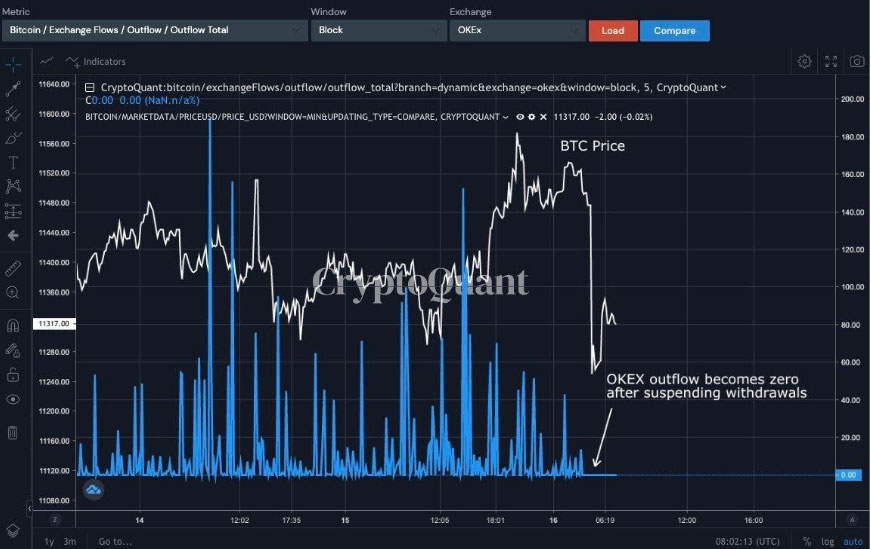The width and height of the screenshot is (871, 549).
Task: Select the brush drawing tool
Action: pyautogui.click(x=13, y=138)
